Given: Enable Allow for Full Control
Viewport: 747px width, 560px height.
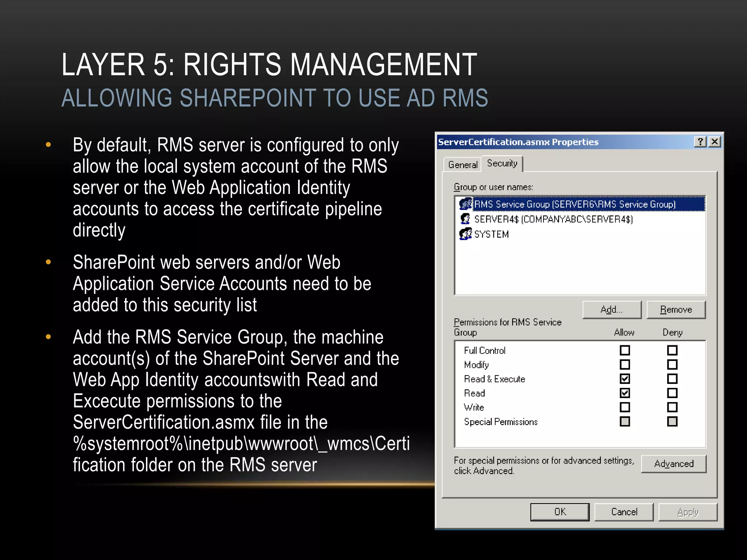Looking at the screenshot, I should tap(625, 350).
